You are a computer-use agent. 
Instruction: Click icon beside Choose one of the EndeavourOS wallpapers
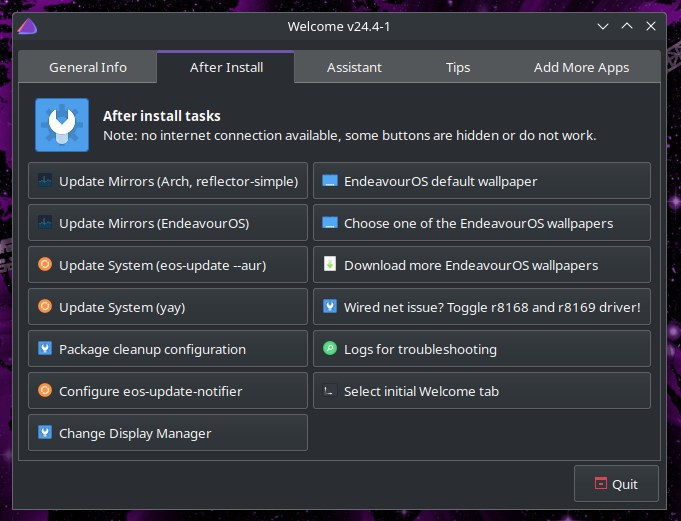pyautogui.click(x=330, y=222)
